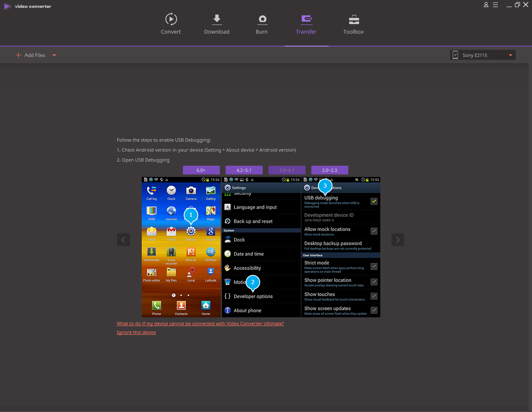Image resolution: width=532 pixels, height=412 pixels.
Task: Click the phone icon beside Sony E2115
Action: 455,55
